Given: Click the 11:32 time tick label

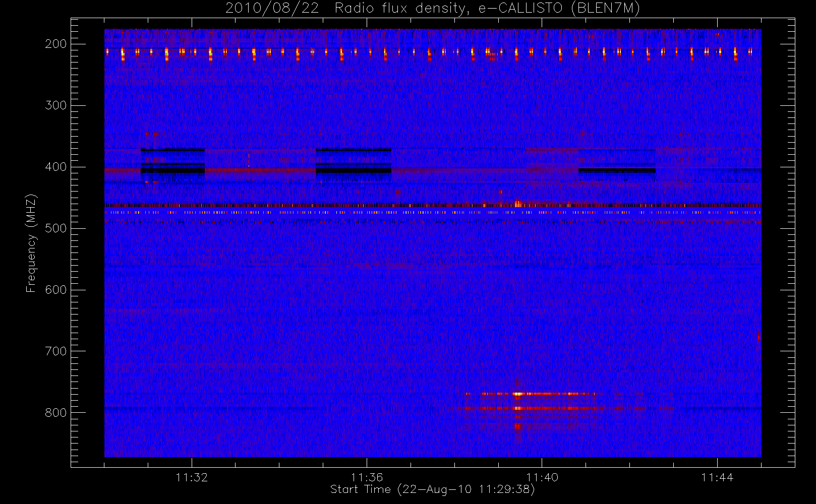Looking at the screenshot, I should pyautogui.click(x=192, y=477).
